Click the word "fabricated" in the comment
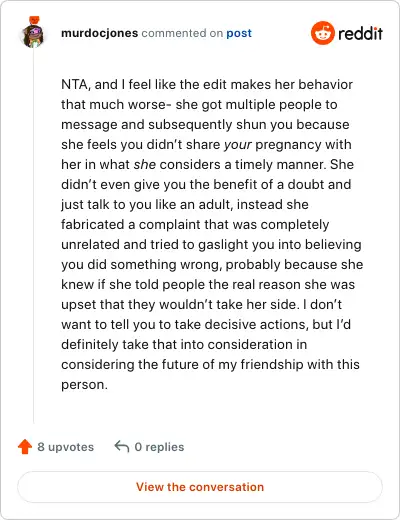 click(93, 224)
